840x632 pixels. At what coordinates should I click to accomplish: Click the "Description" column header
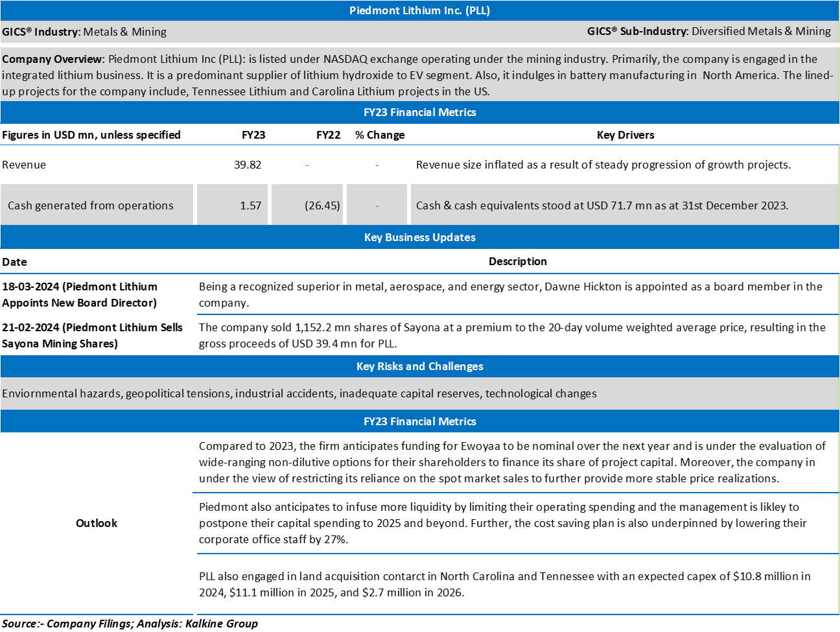click(518, 261)
